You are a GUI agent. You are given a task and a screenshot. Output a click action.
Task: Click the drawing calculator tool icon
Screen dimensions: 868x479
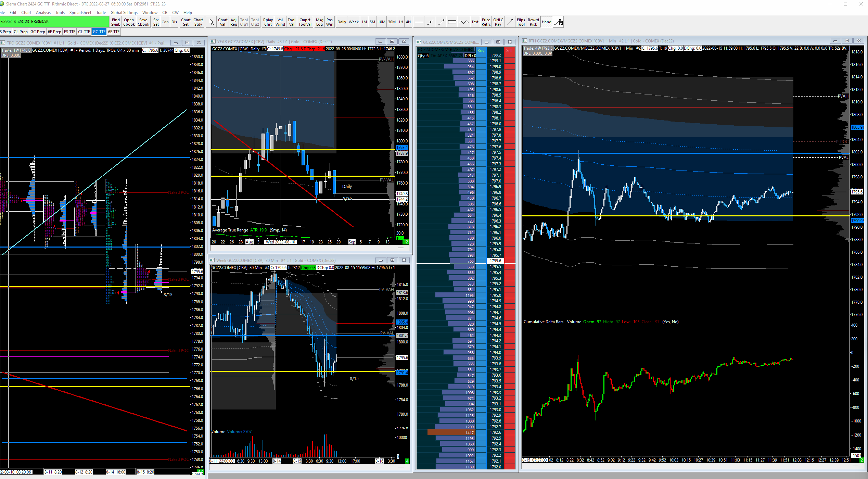[x=559, y=22]
